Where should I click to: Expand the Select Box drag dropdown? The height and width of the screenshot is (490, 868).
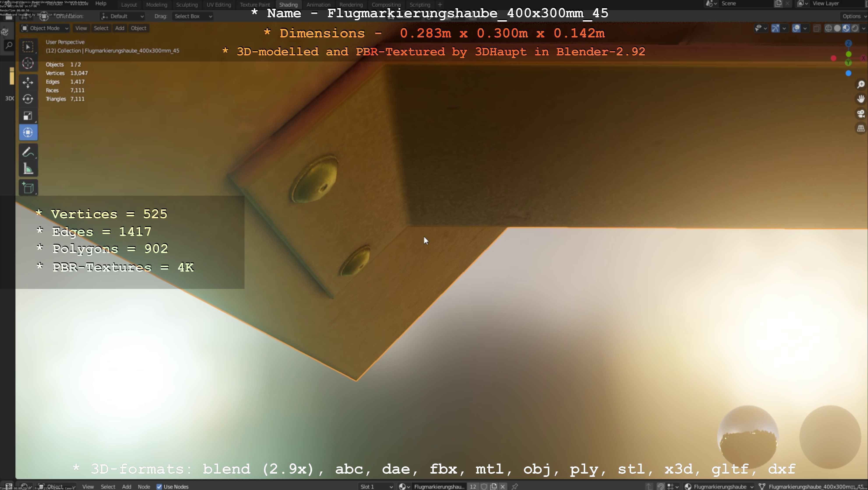point(193,16)
